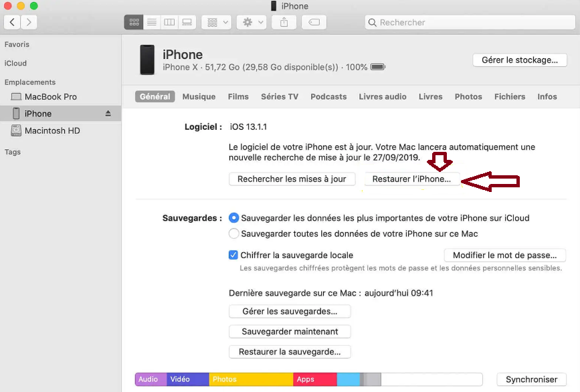Switch to the Musique tab
This screenshot has width=580, height=392.
point(199,96)
